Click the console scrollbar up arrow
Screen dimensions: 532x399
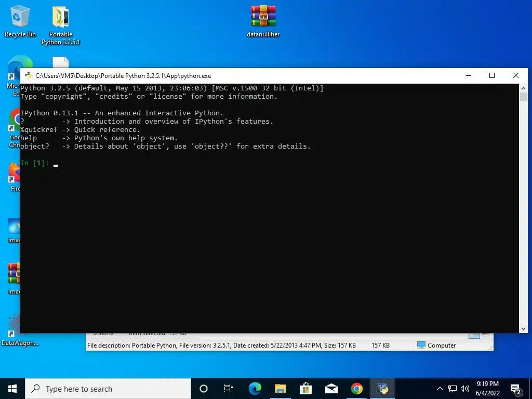pos(523,88)
